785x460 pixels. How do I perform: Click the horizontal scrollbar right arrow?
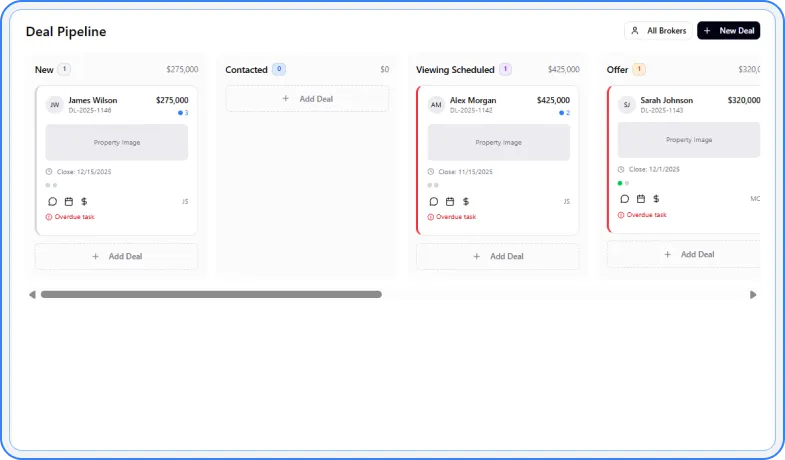click(x=753, y=295)
